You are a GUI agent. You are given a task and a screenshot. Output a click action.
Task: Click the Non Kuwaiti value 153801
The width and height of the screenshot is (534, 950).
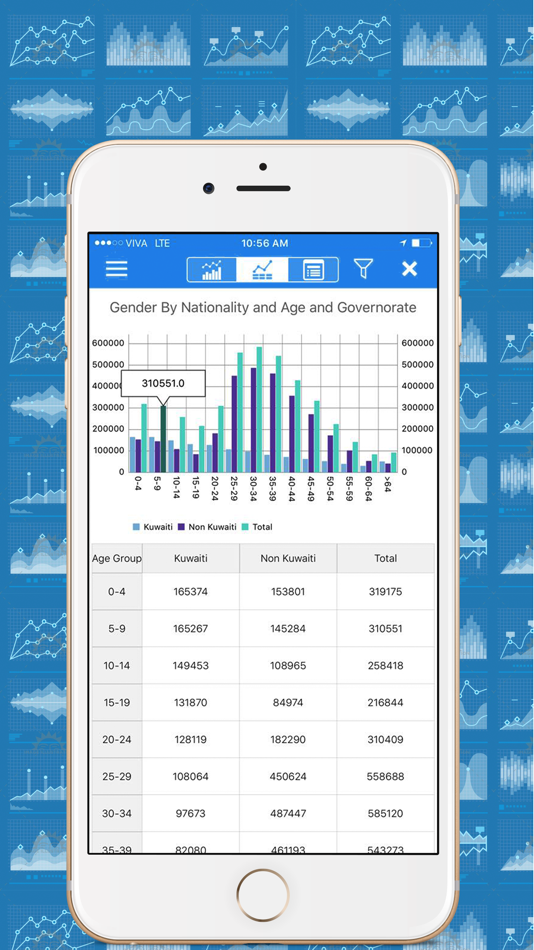coord(288,591)
